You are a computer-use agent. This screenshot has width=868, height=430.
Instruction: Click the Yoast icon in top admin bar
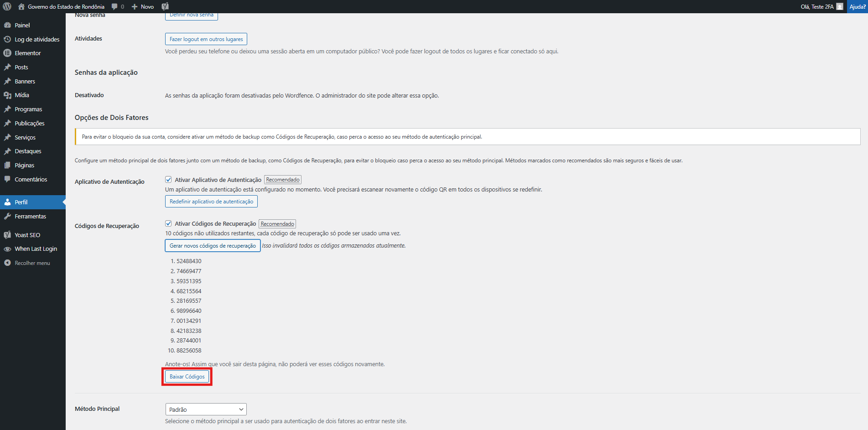(165, 6)
